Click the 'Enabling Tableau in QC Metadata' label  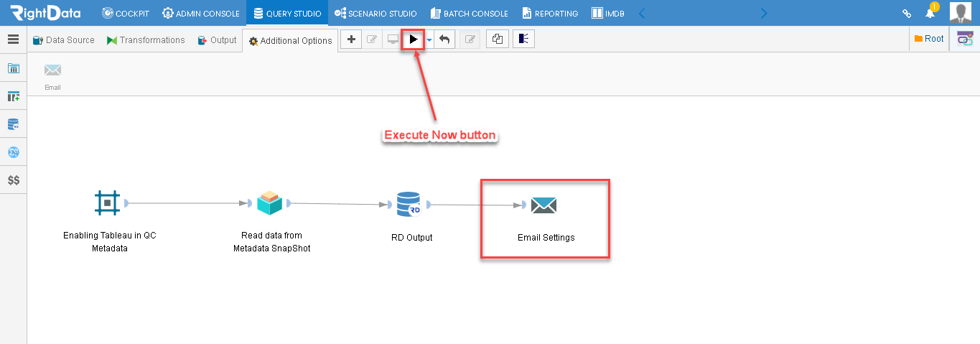click(109, 242)
